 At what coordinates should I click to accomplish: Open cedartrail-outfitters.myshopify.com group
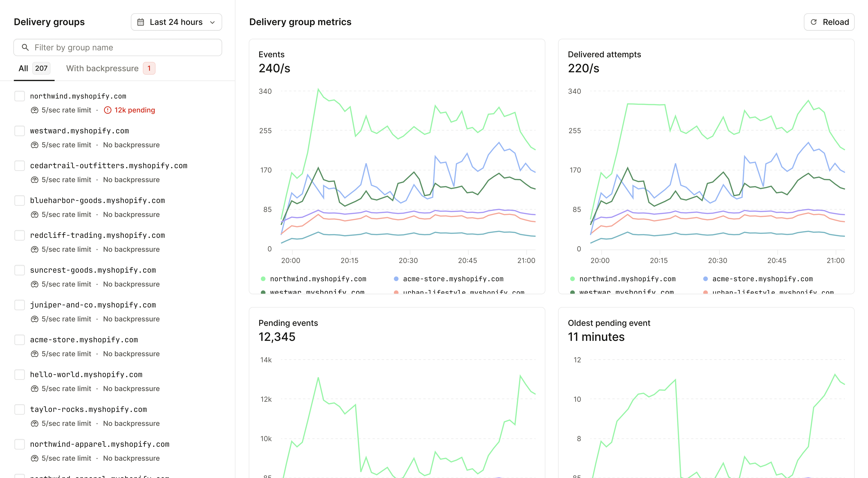[x=108, y=166]
